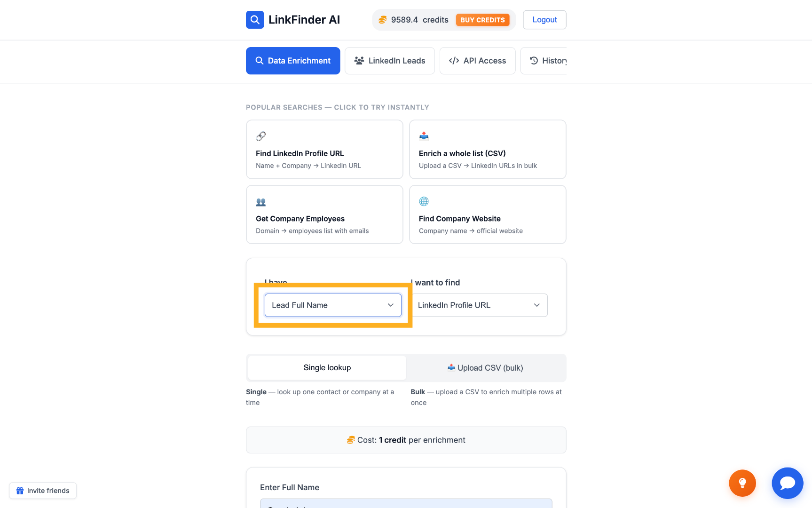Click the Upload a CSV → LinkedIn URLs in bulk subtitle

pos(478,166)
